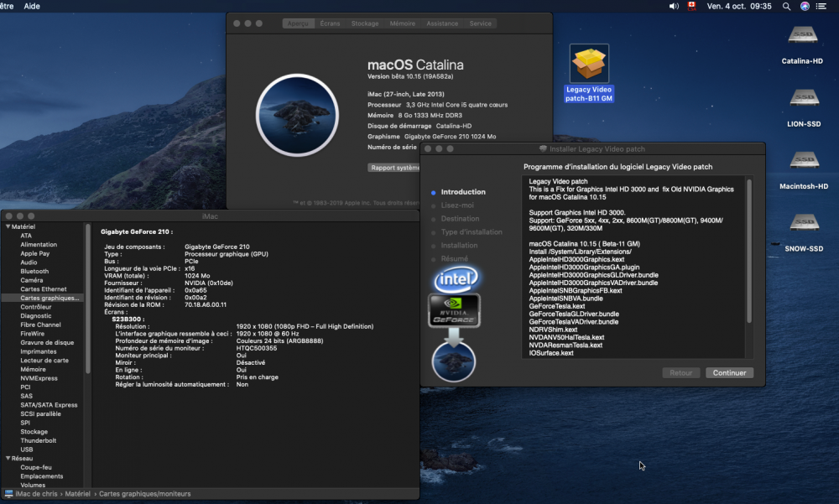Click the iMac icon in System Report path bar
The width and height of the screenshot is (839, 504).
(8, 494)
